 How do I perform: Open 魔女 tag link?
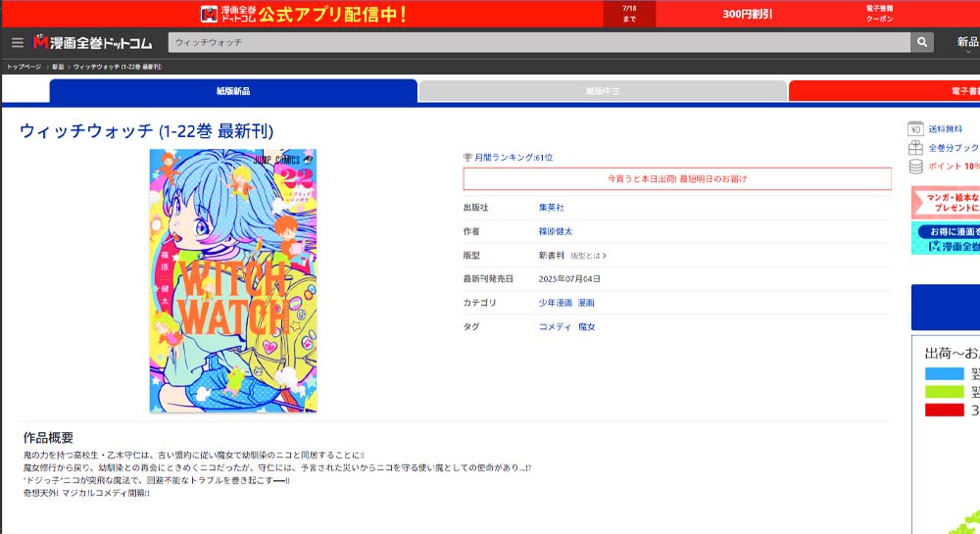coord(587,326)
